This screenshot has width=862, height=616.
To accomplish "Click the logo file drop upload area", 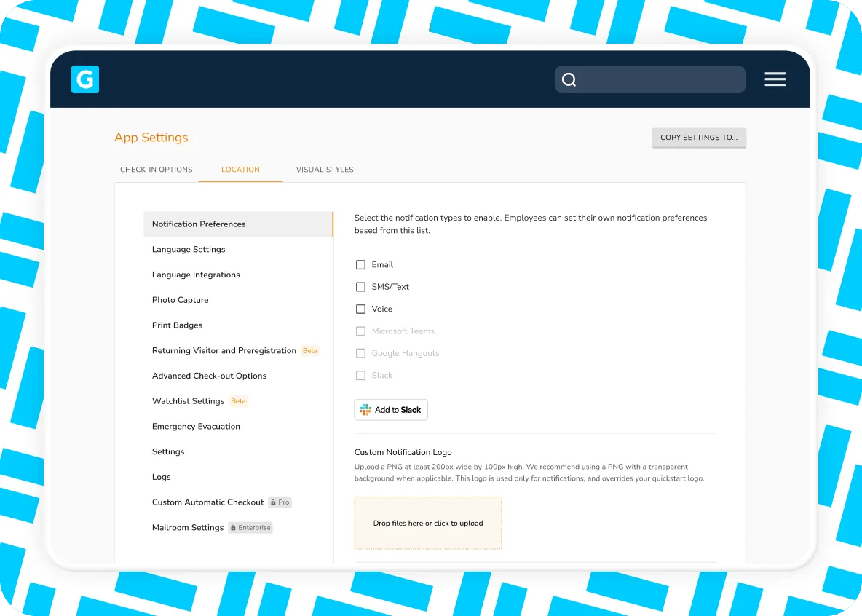I will [x=427, y=523].
